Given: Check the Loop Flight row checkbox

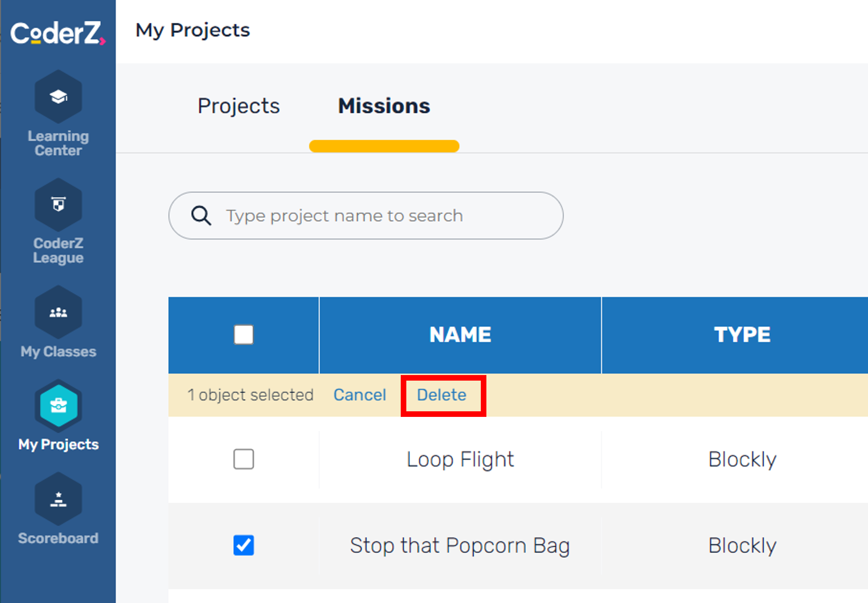Looking at the screenshot, I should pyautogui.click(x=243, y=459).
